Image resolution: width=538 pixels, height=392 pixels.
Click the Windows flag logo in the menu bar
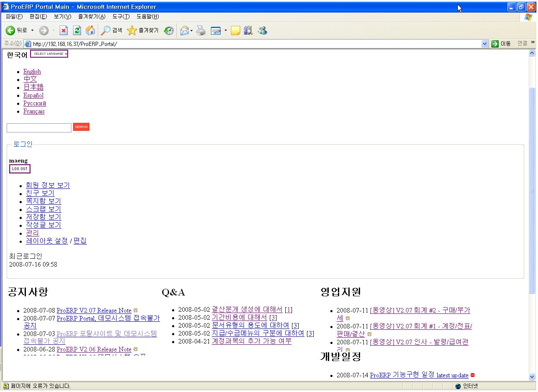point(528,17)
